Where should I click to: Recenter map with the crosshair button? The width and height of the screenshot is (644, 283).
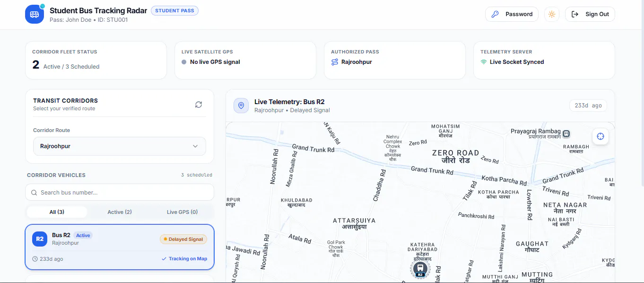tap(600, 137)
